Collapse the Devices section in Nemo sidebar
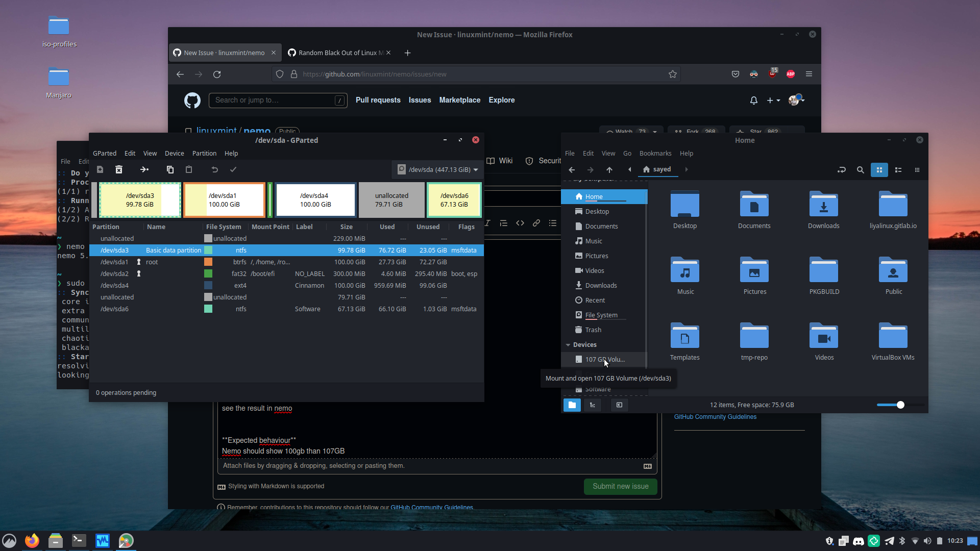 point(568,344)
